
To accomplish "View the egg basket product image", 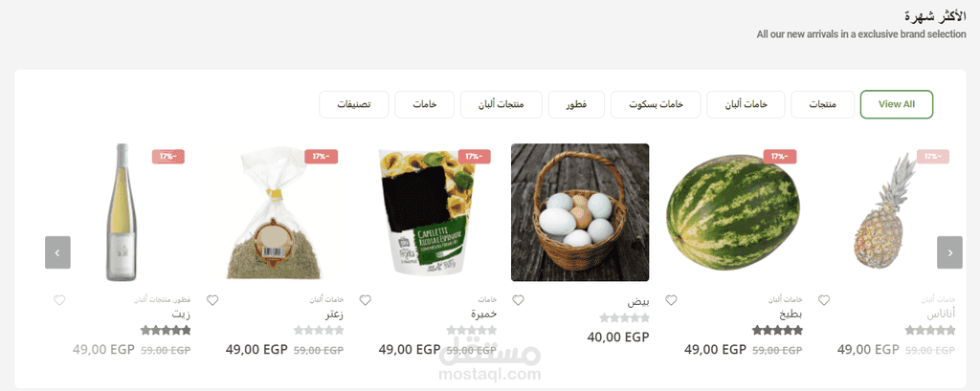I will [x=580, y=212].
